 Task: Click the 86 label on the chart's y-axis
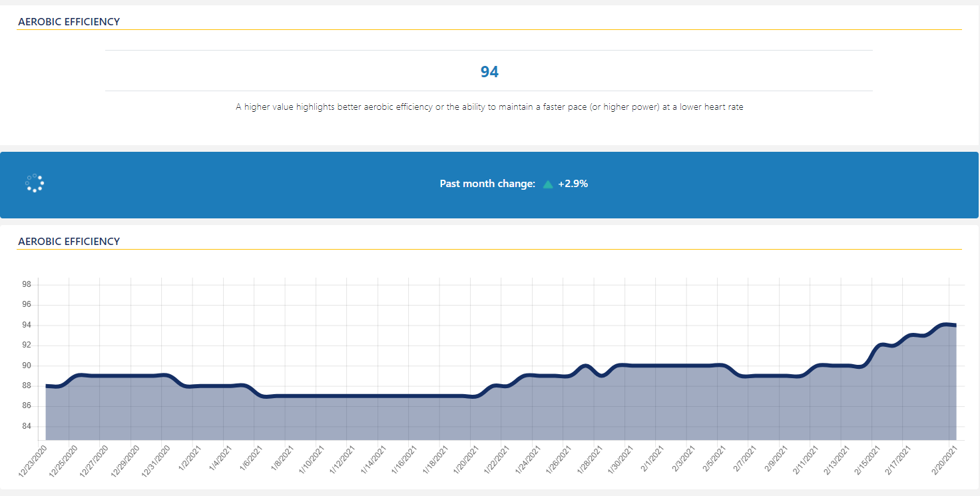pyautogui.click(x=27, y=406)
